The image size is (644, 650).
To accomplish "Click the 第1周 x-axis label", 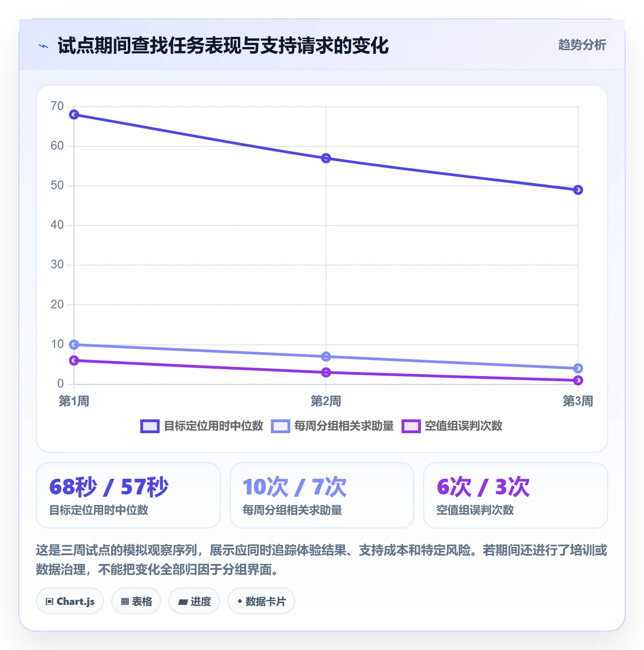I will [x=74, y=401].
